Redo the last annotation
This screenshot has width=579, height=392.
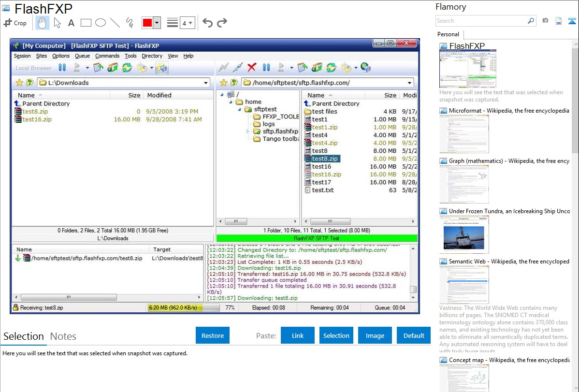[222, 23]
